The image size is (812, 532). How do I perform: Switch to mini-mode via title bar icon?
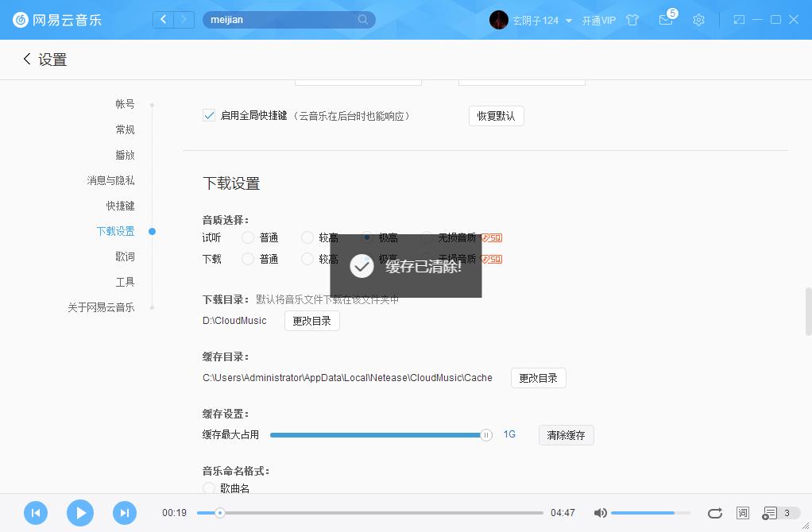pyautogui.click(x=739, y=19)
